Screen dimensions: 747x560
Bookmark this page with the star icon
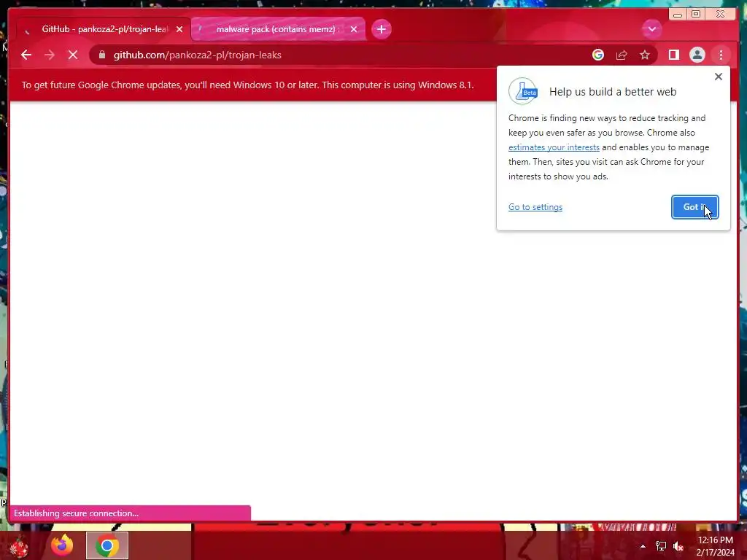coord(645,55)
